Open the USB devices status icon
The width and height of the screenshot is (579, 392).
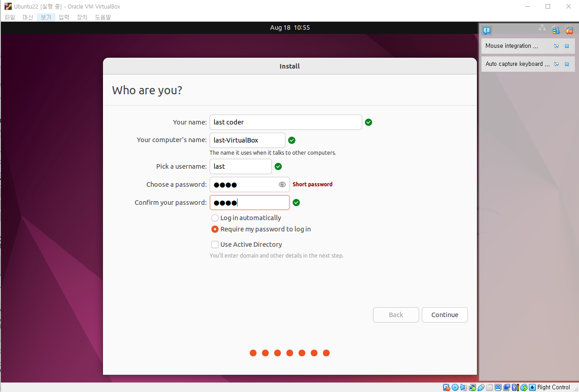(x=481, y=387)
